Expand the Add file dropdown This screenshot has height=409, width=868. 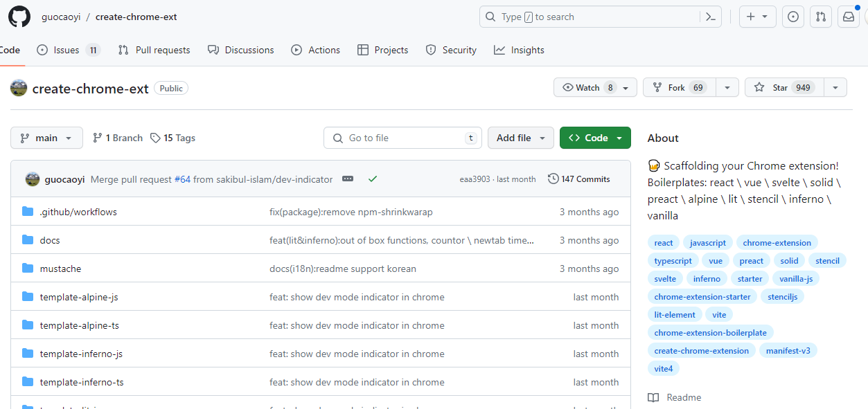(521, 138)
